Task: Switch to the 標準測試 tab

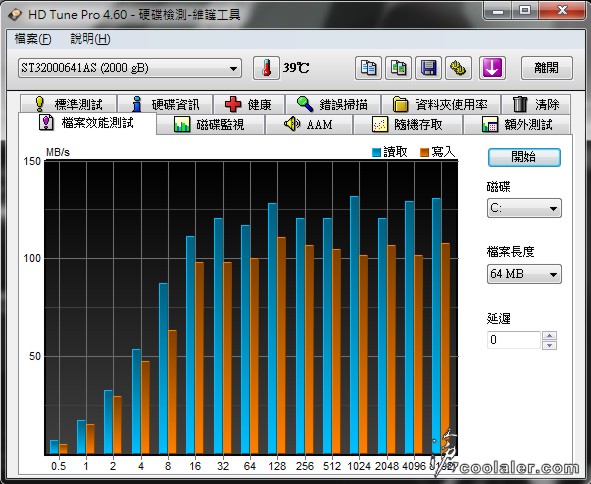Action: (x=69, y=104)
